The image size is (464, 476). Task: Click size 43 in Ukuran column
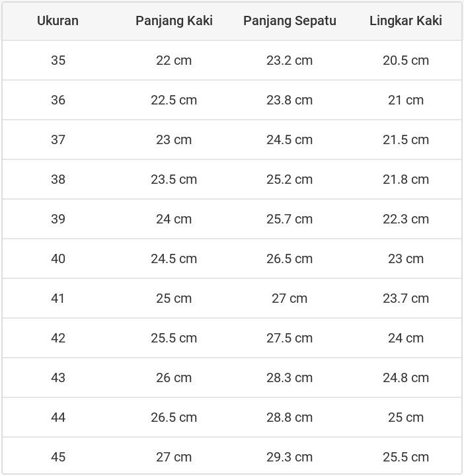58,377
